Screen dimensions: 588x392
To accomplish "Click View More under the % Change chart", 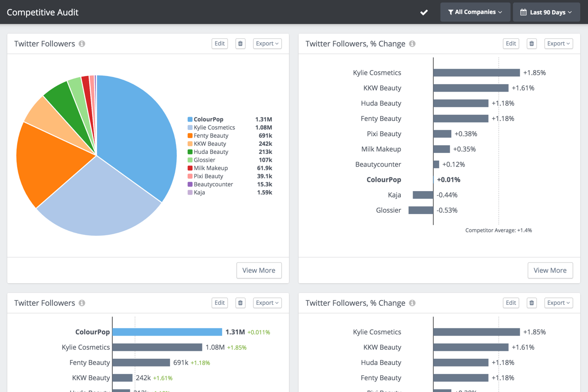I will point(550,270).
